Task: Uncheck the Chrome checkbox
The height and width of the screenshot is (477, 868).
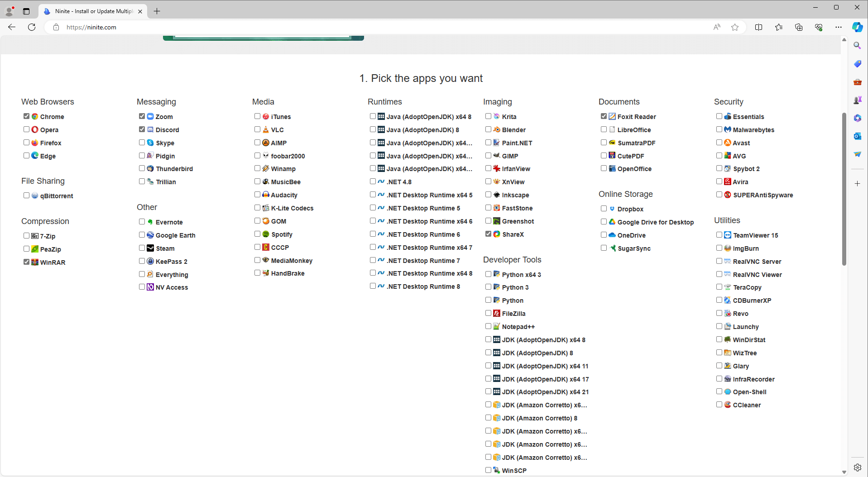Action: tap(26, 116)
